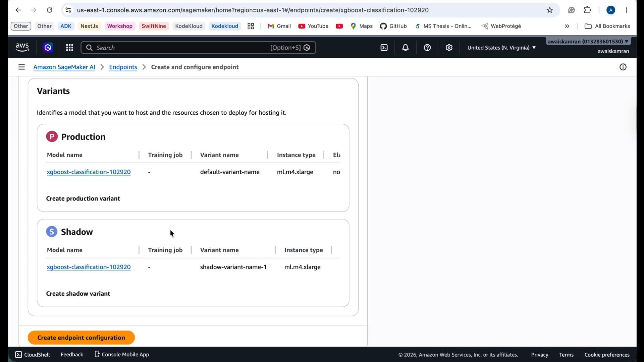Go back with browser back arrow

coord(18,10)
